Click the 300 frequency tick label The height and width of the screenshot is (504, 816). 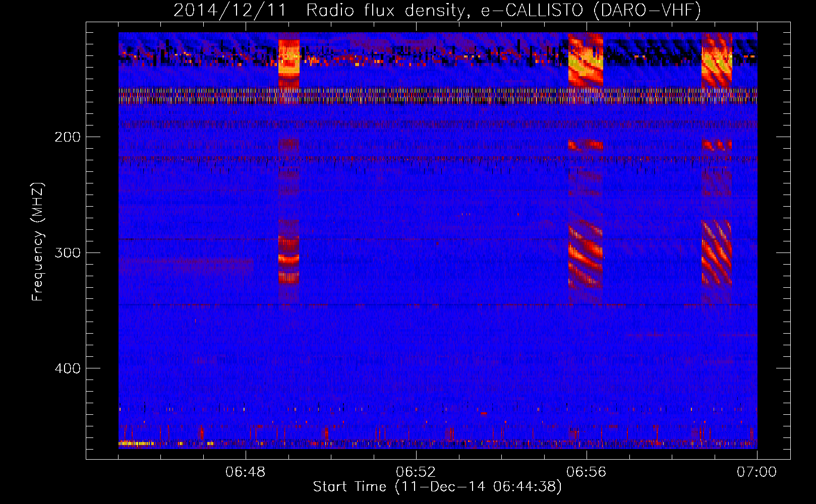click(68, 253)
